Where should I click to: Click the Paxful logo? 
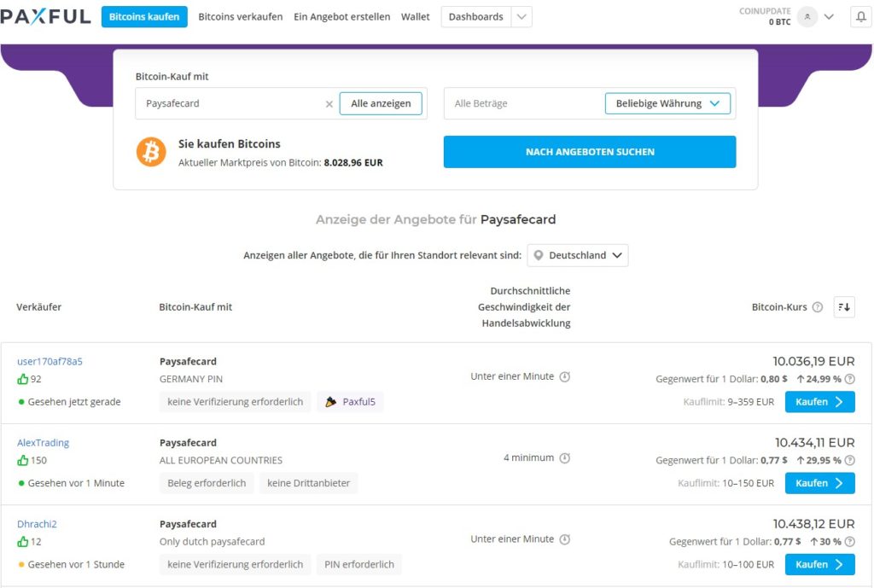[x=46, y=17]
